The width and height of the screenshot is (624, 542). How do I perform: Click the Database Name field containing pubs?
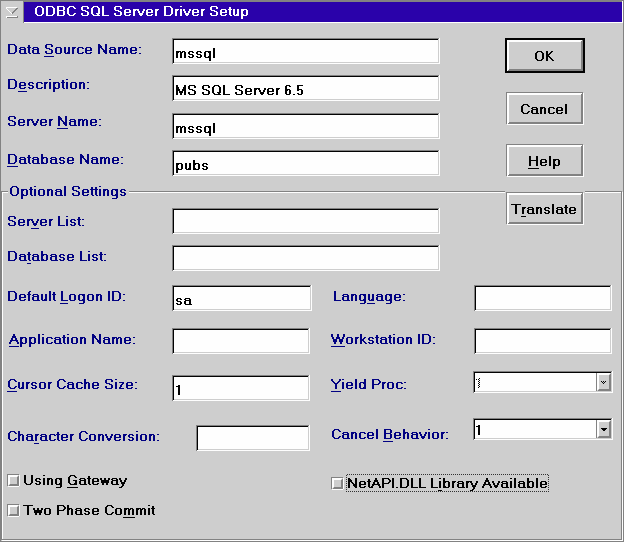(306, 163)
